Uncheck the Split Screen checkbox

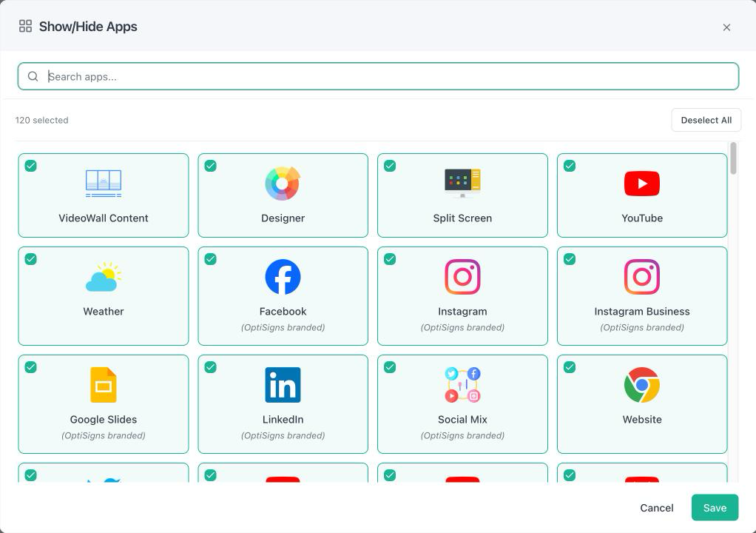coord(390,166)
